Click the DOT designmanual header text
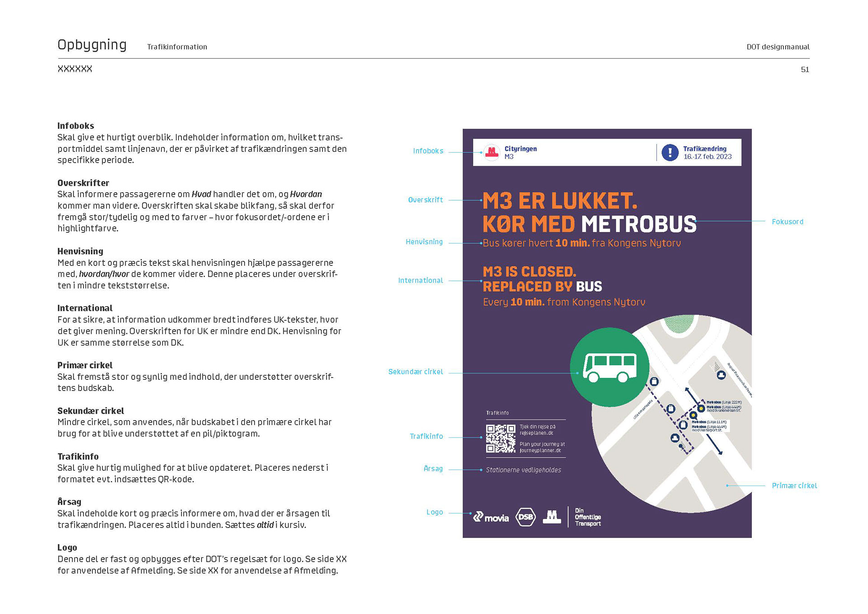The image size is (868, 614). (x=778, y=47)
